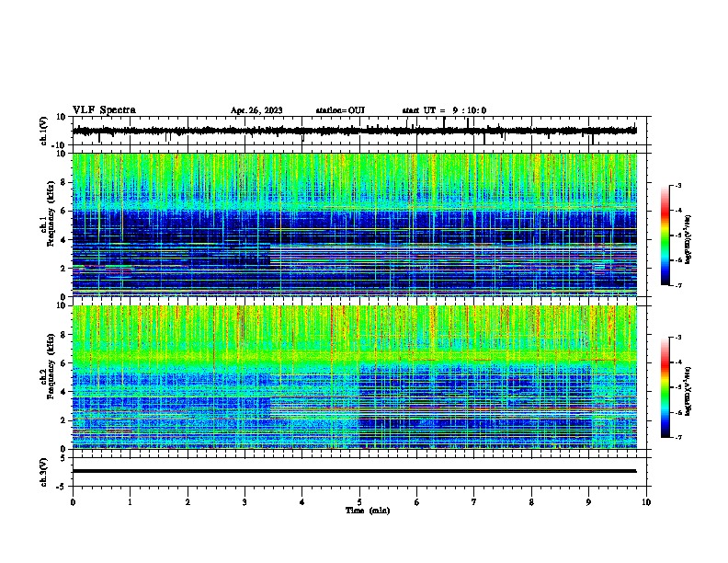Click inside the ch.1 frequency spectrogram
Image resolution: width=728 pixels, height=563 pixels.
355,224
